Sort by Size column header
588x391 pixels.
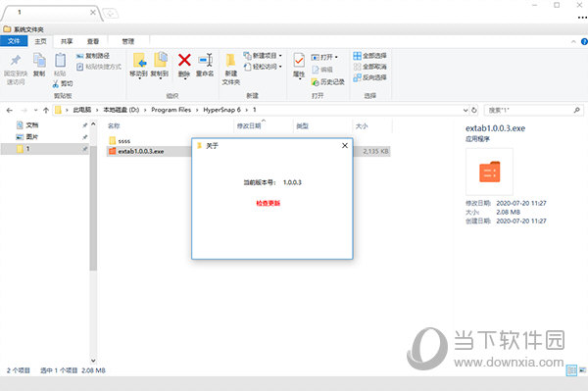point(362,126)
